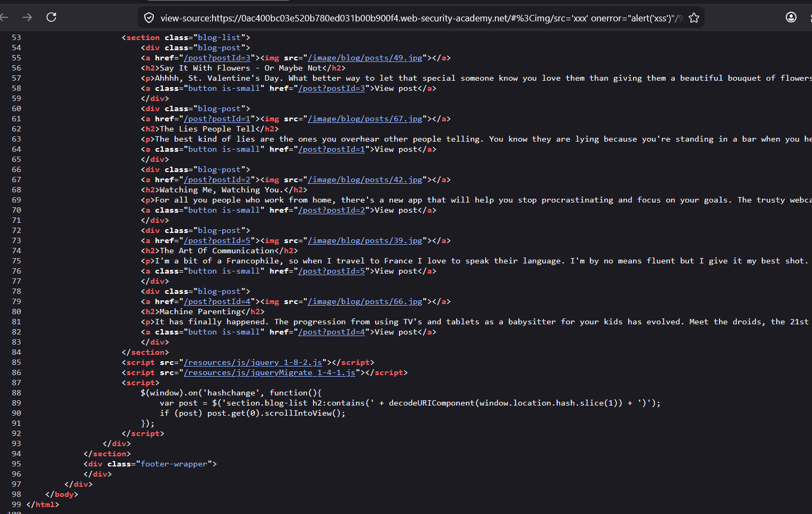Viewport: 812px width, 514px height.
Task: Click line number 99 in the gutter
Action: 17,504
